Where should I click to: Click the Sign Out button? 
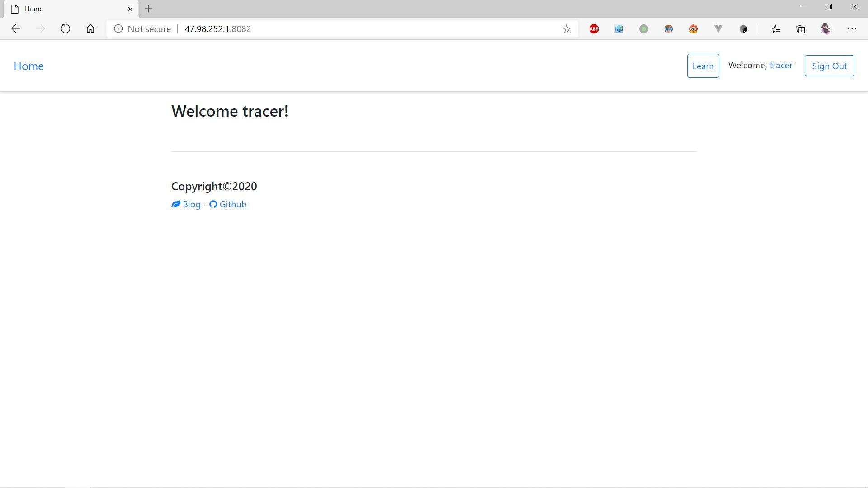tap(829, 66)
